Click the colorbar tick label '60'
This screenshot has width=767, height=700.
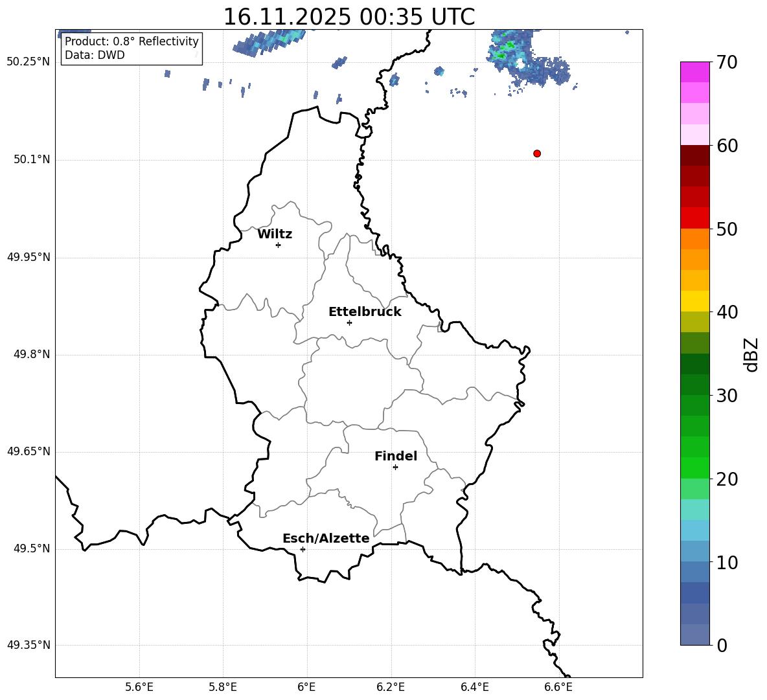pos(727,146)
